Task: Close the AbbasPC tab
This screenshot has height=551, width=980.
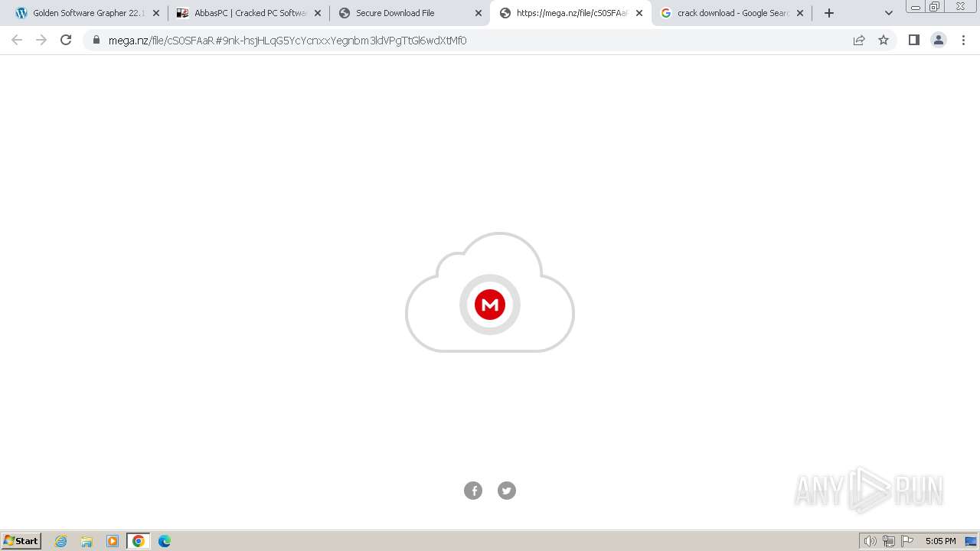Action: pyautogui.click(x=318, y=13)
